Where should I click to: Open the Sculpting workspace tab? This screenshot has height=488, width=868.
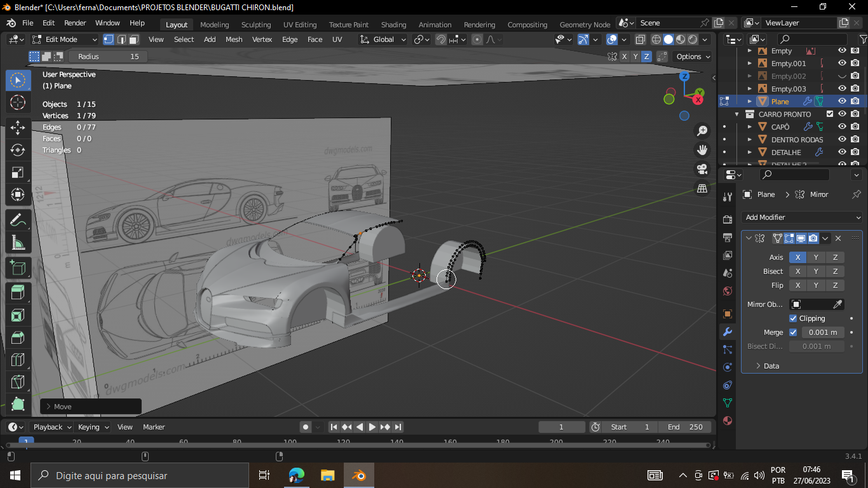pos(255,25)
